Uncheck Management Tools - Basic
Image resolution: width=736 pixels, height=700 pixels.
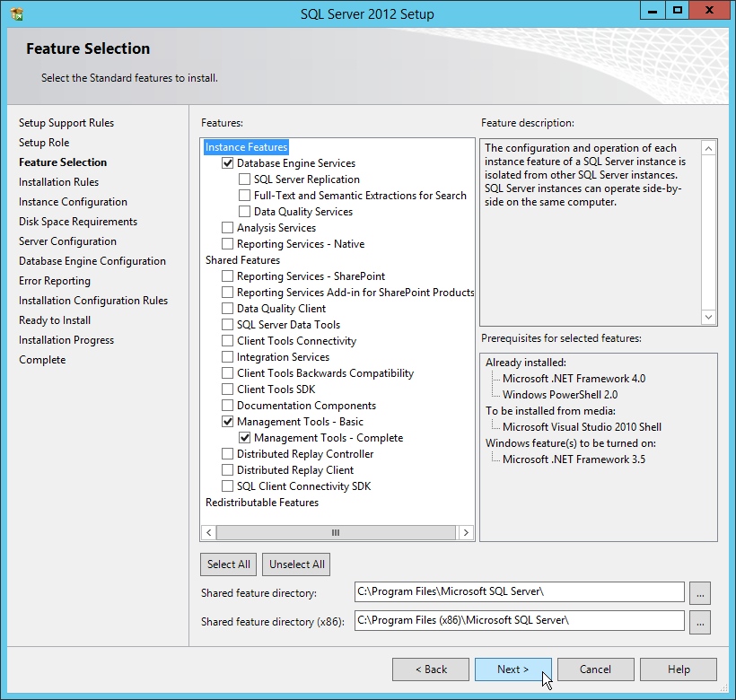[227, 422]
